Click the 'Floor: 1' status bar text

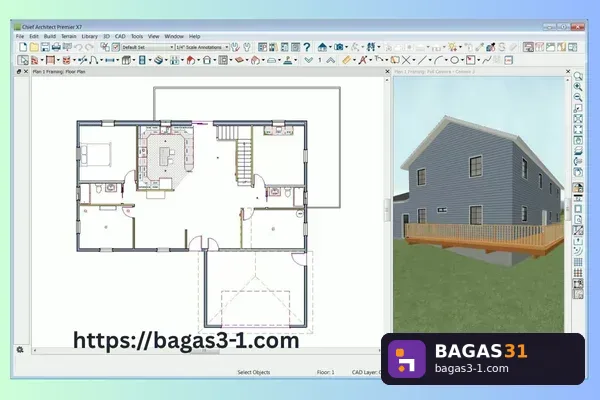pos(325,372)
